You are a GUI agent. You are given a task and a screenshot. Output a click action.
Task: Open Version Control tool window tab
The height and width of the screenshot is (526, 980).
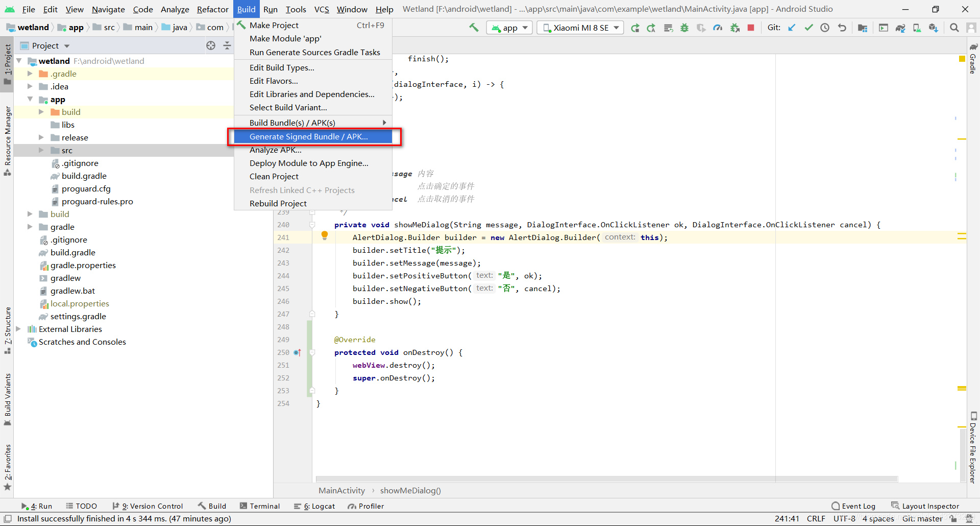pos(148,506)
